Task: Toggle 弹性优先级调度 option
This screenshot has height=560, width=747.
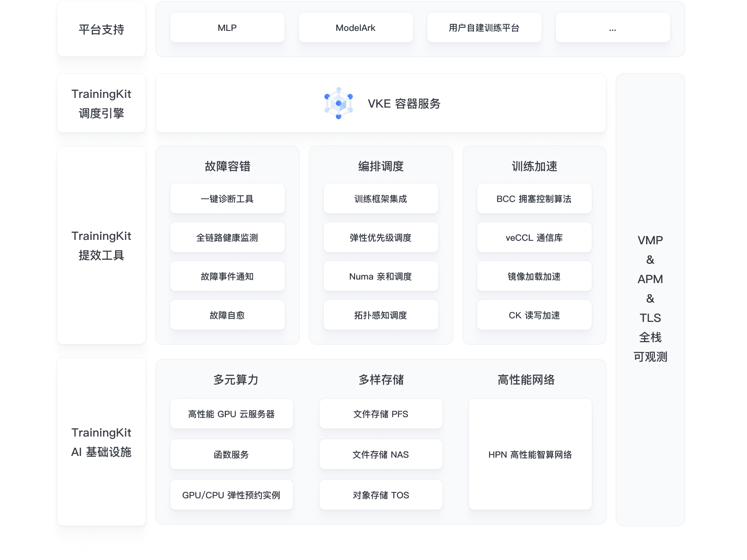Action: [x=380, y=237]
